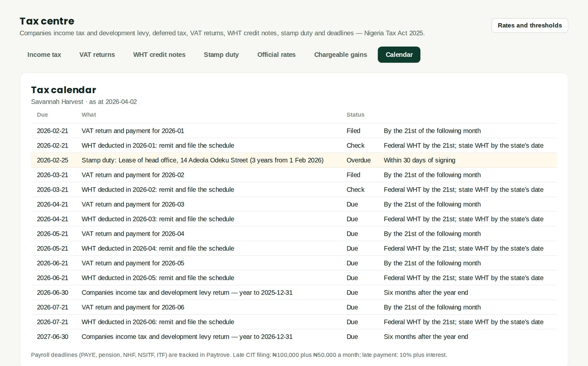Click the Status column header
588x366 pixels.
[355, 115]
